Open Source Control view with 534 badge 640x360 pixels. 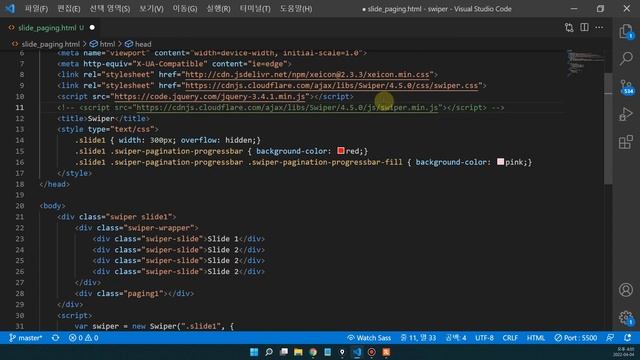coord(627,87)
